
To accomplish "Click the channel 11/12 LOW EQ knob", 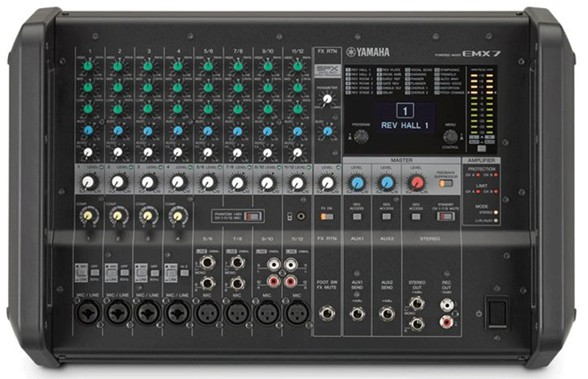I will (x=298, y=109).
